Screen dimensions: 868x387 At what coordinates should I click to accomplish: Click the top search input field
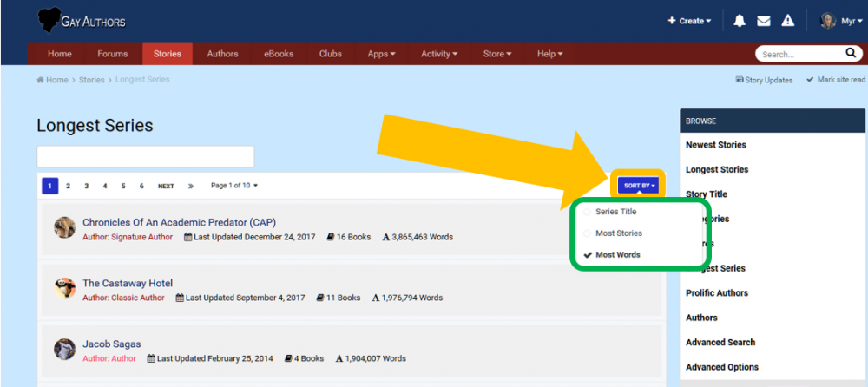click(x=800, y=54)
